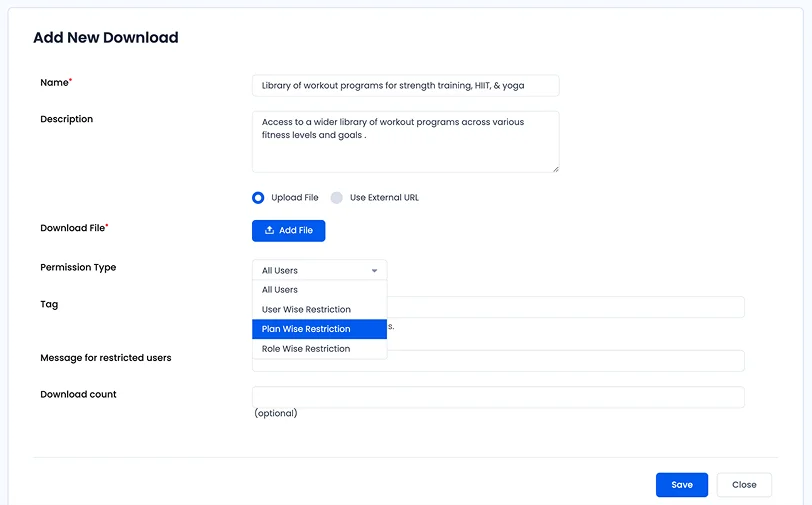The height and width of the screenshot is (505, 812).
Task: Select Role Wise Restriction option
Action: [x=306, y=349]
